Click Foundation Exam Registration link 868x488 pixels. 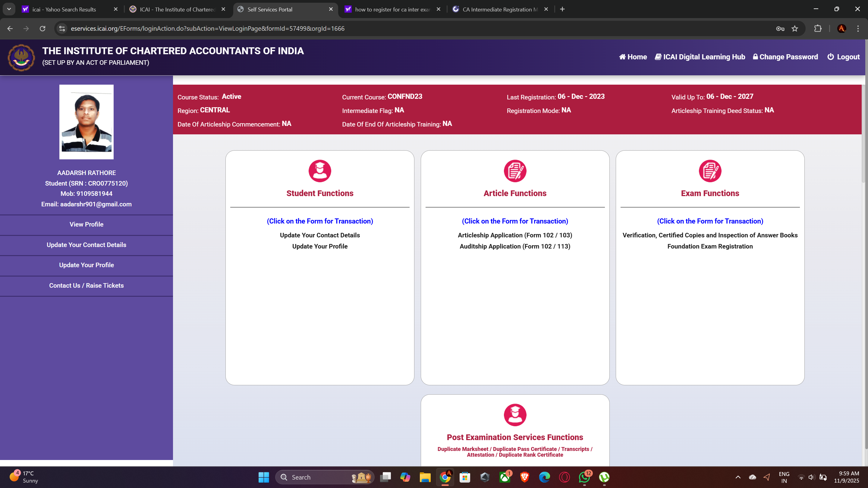(x=710, y=246)
